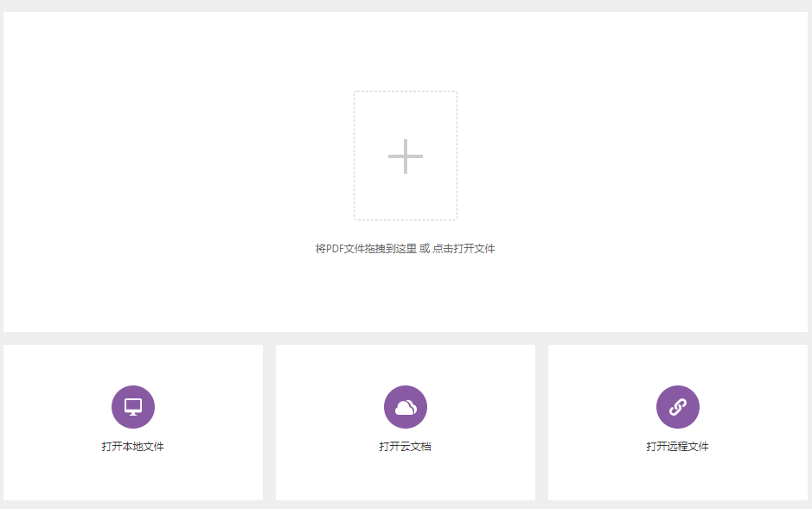Click the purple monitor icon for local files
Screen dimensions: 812x509
[133, 407]
